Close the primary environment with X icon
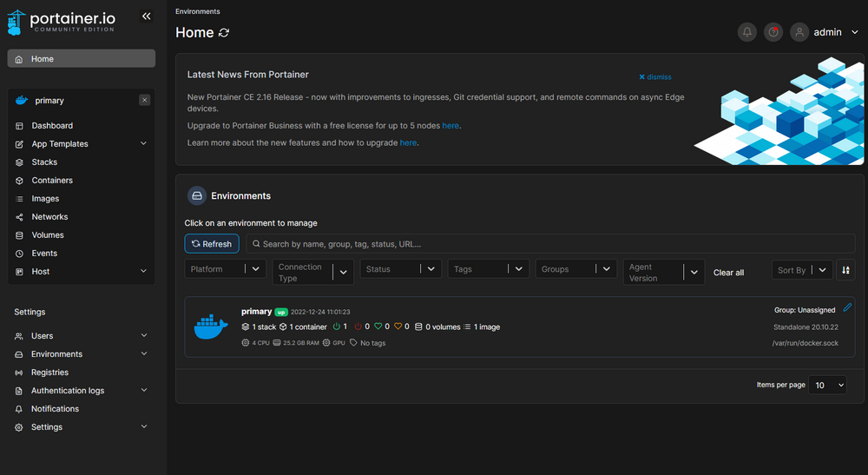868x475 pixels. click(144, 100)
